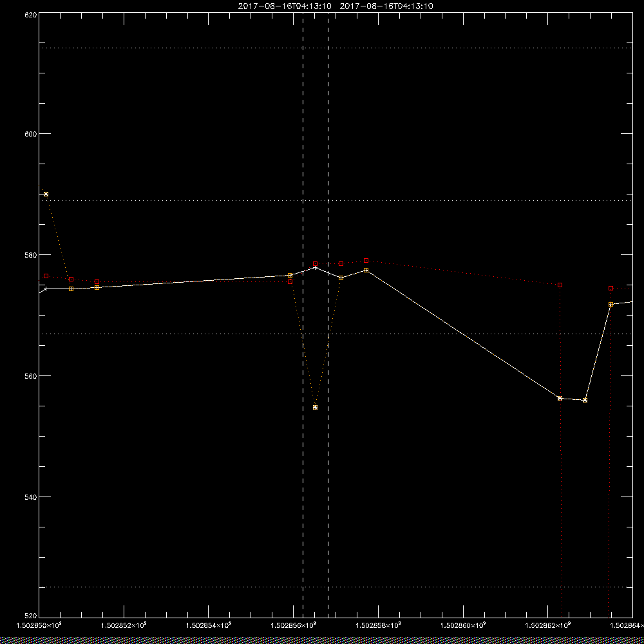Select the red marker directly above the 576 orange point
Viewport: 644px width, 644px height.
341,263
